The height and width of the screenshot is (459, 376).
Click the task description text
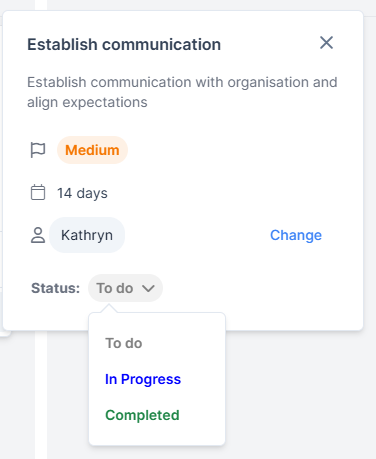[182, 92]
